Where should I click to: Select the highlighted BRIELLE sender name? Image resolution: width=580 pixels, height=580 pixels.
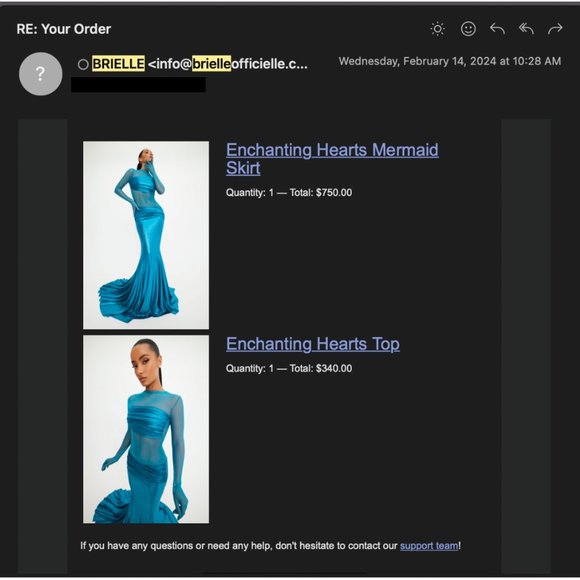pos(118,64)
